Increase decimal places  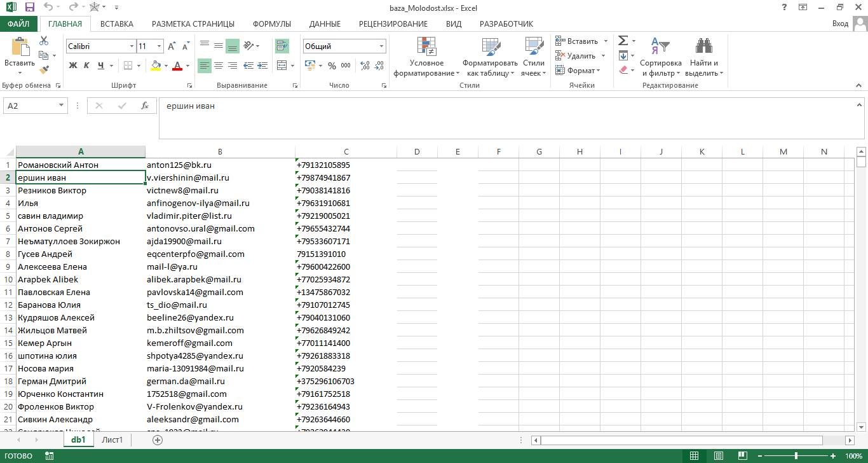pyautogui.click(x=365, y=66)
